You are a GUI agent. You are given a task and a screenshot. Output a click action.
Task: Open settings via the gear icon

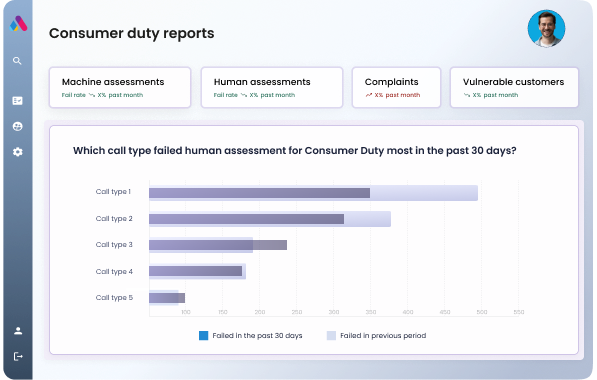[x=18, y=152]
